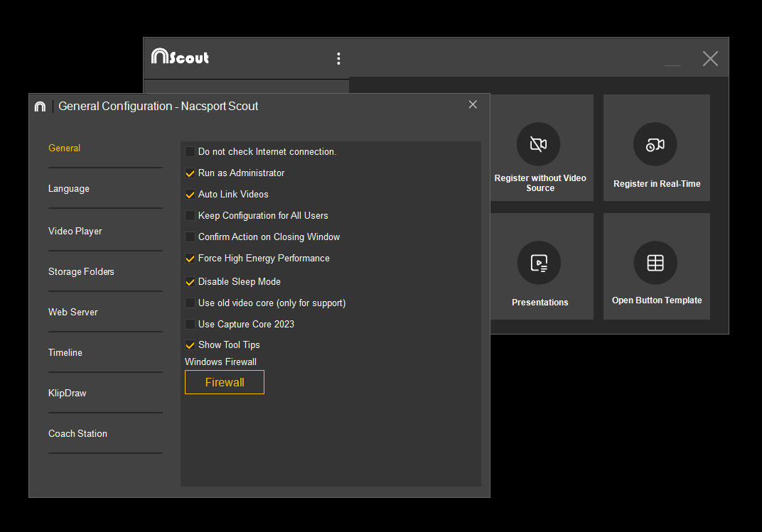Open the Language settings section
The image size is (762, 532).
(x=68, y=189)
